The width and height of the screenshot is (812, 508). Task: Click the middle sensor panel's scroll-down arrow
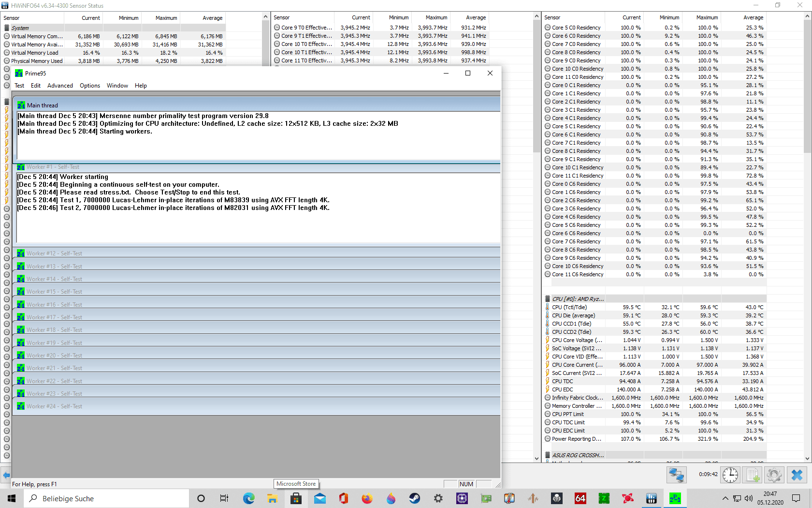(536, 458)
